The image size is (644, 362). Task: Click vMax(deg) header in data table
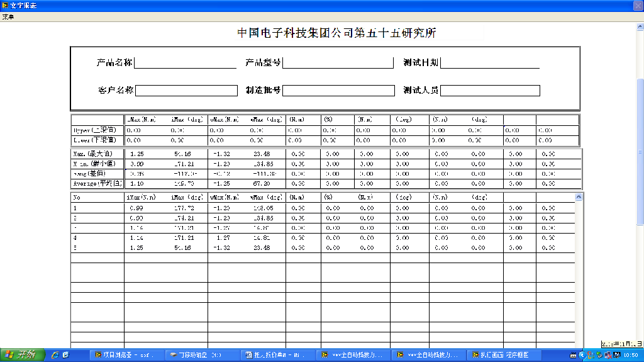tap(266, 198)
